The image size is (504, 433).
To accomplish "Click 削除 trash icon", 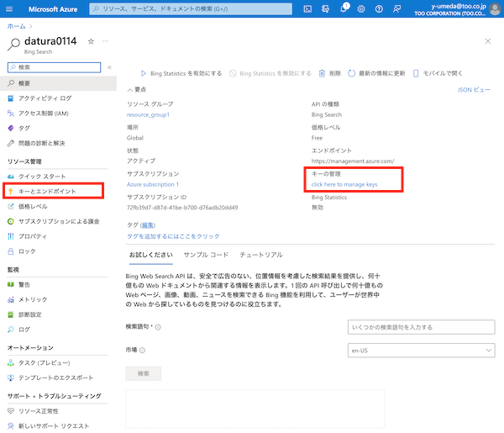I will coord(322,73).
